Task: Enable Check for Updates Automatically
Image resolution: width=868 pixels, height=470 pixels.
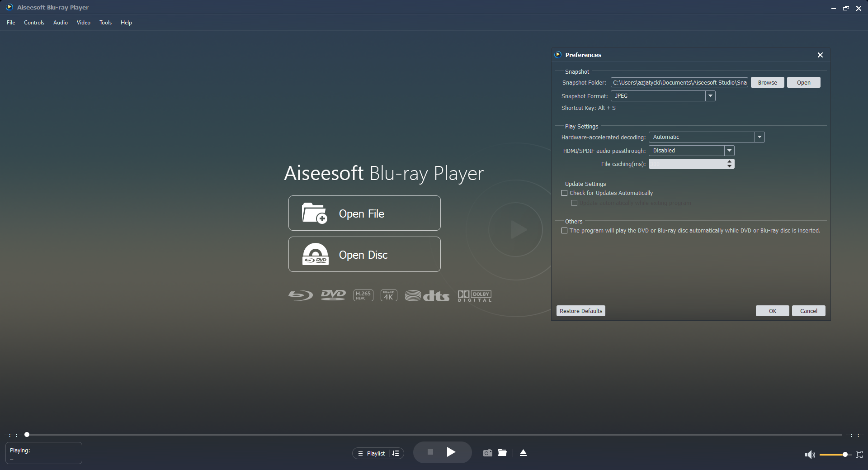Action: pos(564,193)
